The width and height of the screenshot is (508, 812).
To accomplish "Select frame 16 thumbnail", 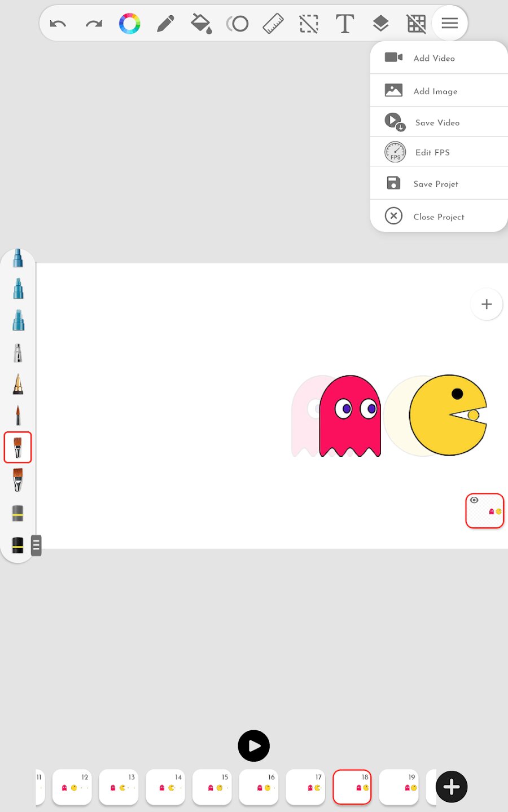I will (x=259, y=787).
